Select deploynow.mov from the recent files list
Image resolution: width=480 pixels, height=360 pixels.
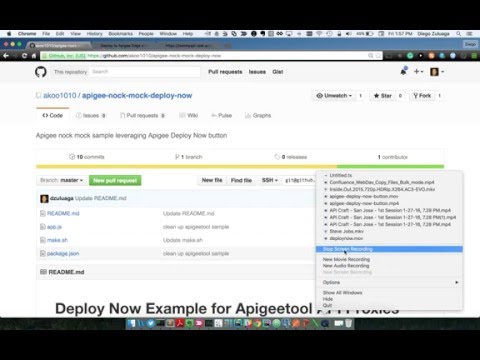[346, 238]
